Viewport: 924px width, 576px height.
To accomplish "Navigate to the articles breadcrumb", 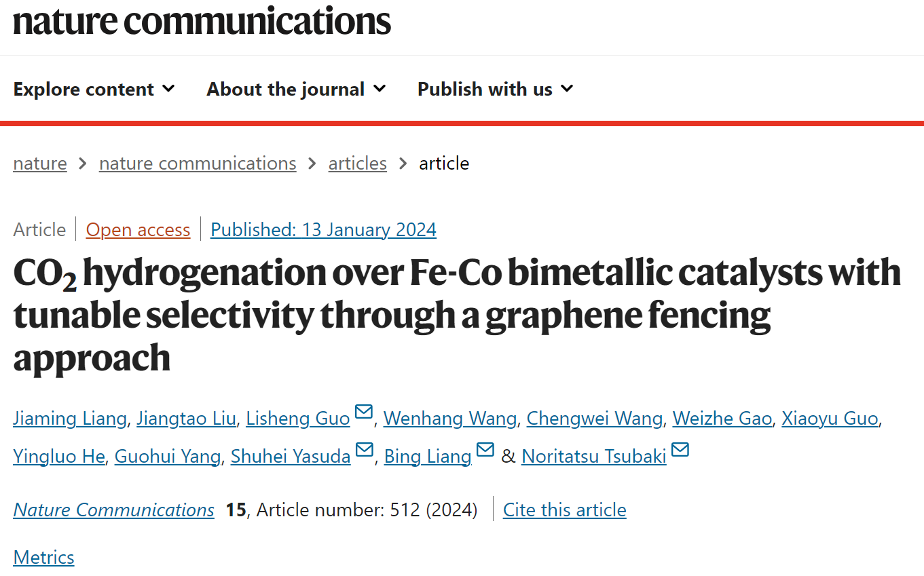I will [x=358, y=164].
